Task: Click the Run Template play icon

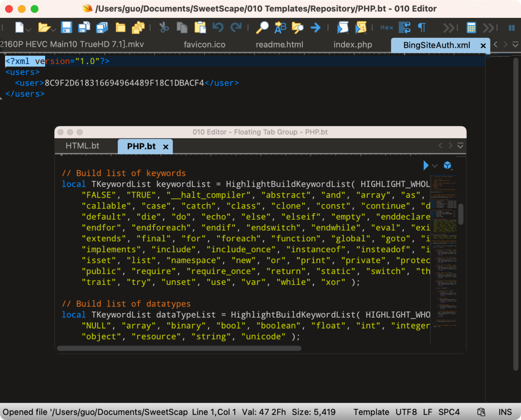Action: coord(426,165)
